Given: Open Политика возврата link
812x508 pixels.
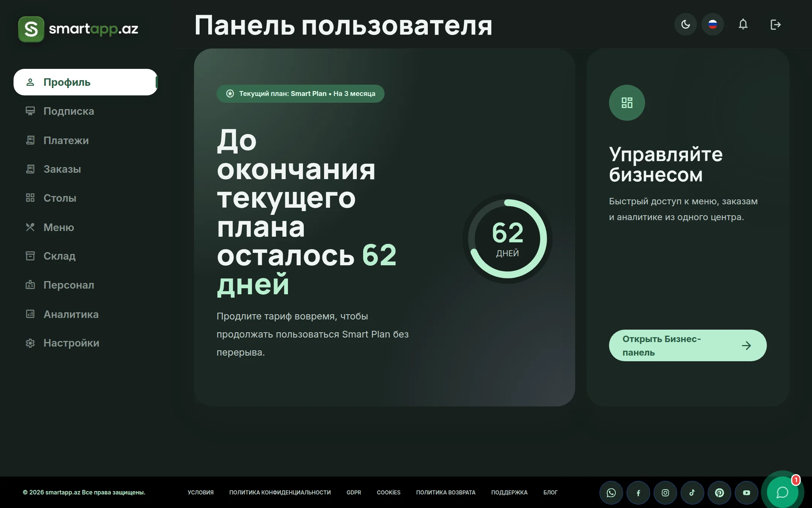Looking at the screenshot, I should click(x=446, y=492).
